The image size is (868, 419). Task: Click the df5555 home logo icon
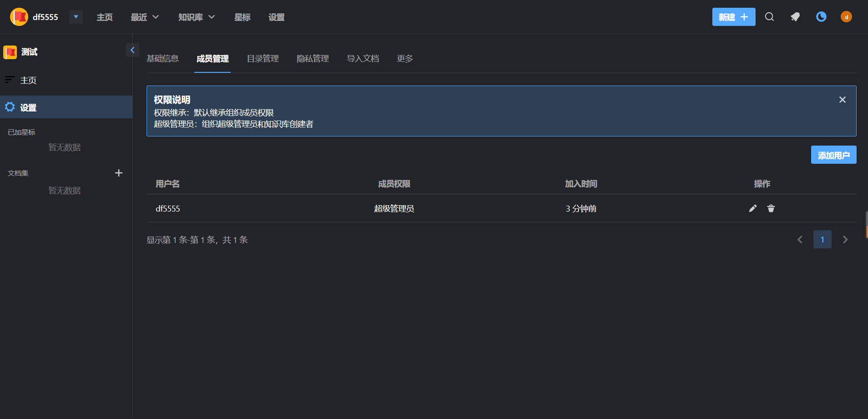pyautogui.click(x=19, y=16)
